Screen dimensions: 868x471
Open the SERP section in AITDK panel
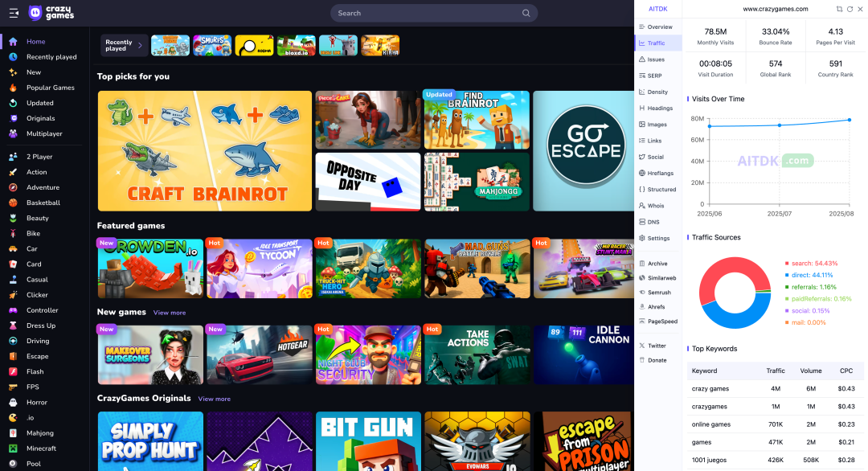653,76
